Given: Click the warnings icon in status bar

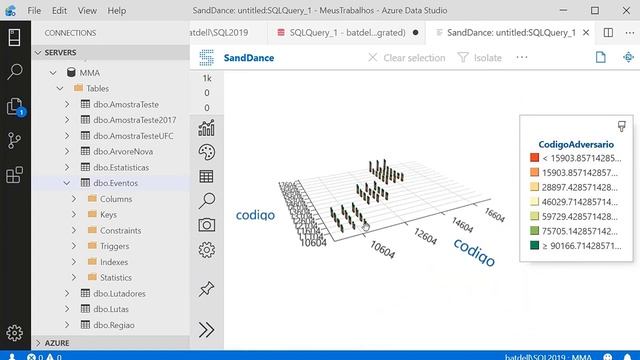Looking at the screenshot, I should 50,357.
